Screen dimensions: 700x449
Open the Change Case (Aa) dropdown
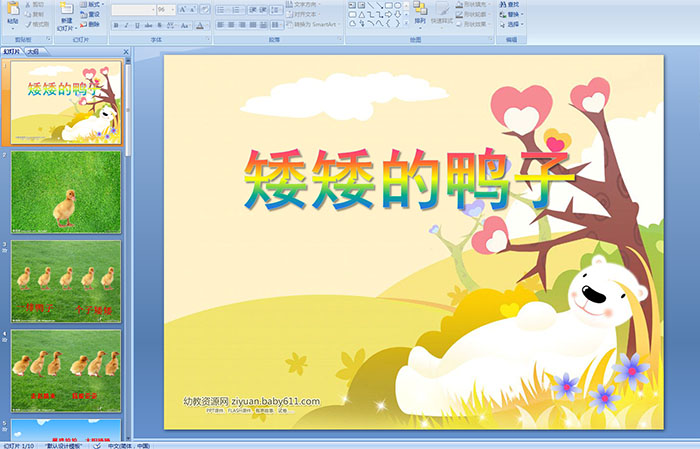pos(185,25)
